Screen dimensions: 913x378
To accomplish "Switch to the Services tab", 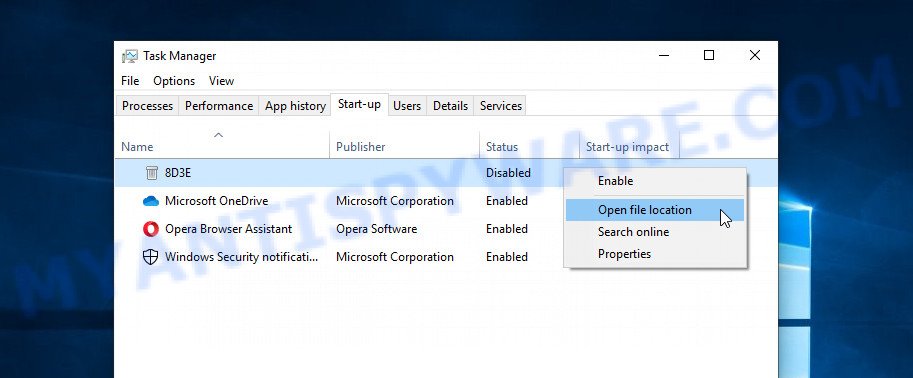I will tap(501, 106).
